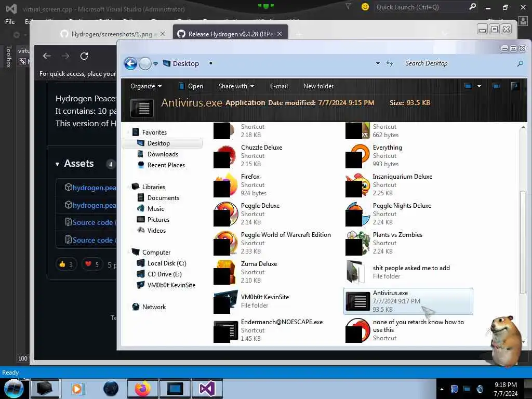
Task: Click the Explorer vertical scrollbar thumb
Action: (x=523, y=242)
